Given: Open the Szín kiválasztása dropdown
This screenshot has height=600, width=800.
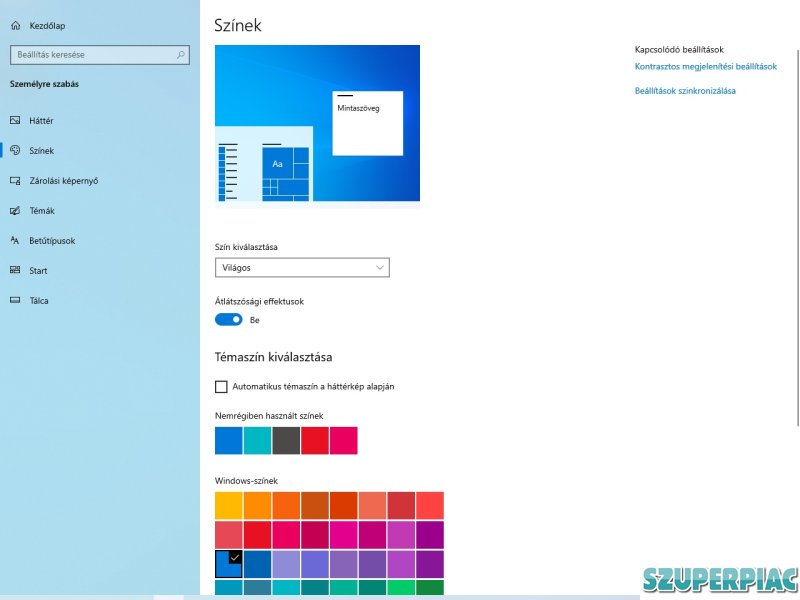Looking at the screenshot, I should pyautogui.click(x=301, y=268).
